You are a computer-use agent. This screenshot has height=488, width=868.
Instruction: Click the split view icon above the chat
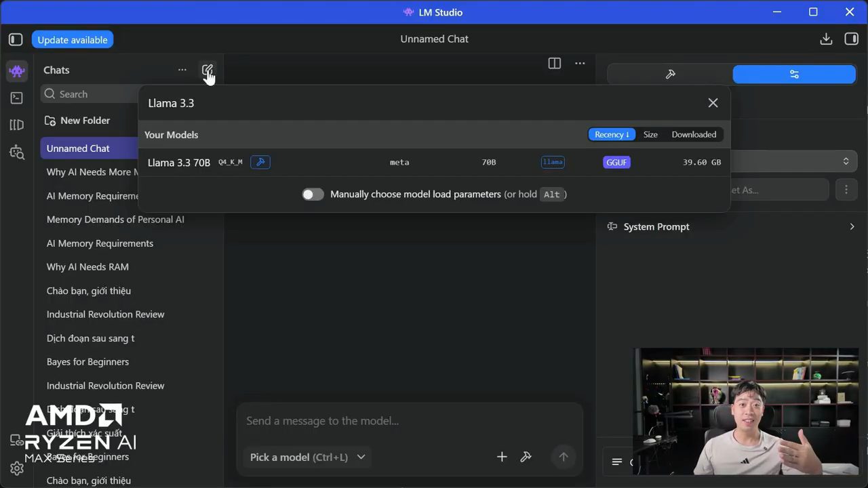coord(555,63)
